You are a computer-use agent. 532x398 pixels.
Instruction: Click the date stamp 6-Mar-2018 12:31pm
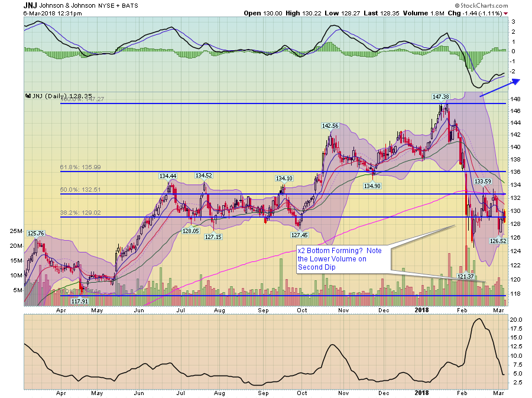pyautogui.click(x=53, y=14)
